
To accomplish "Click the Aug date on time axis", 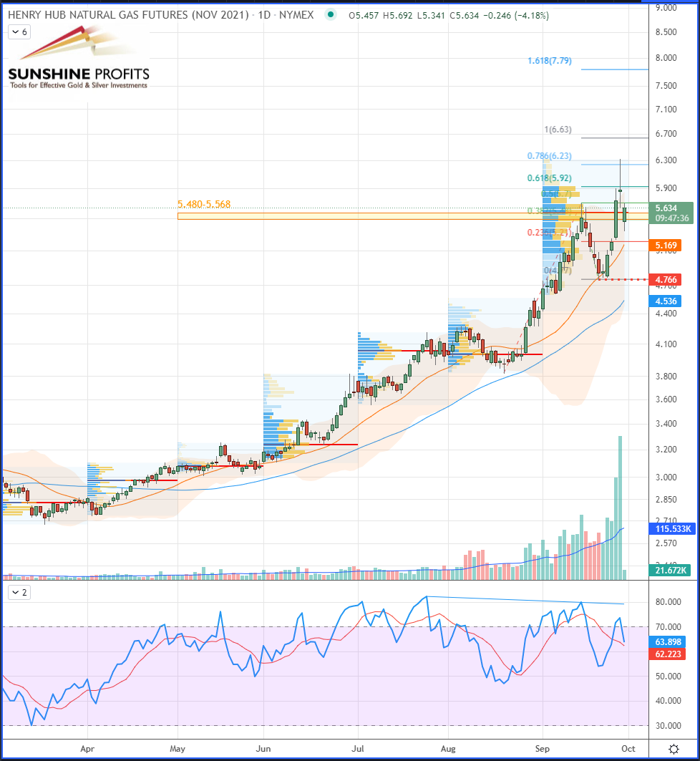I will [x=448, y=749].
